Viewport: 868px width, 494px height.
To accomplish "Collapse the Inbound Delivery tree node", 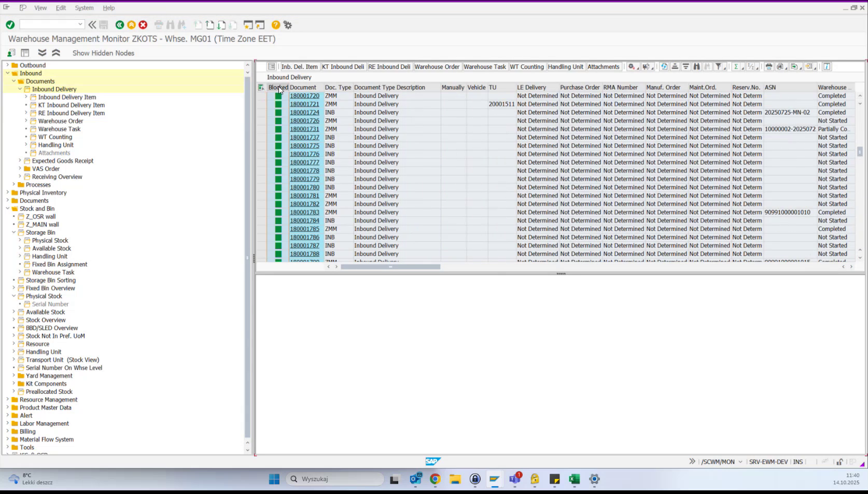I will coord(20,89).
